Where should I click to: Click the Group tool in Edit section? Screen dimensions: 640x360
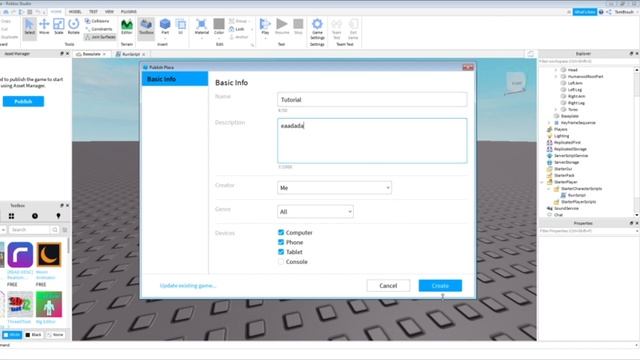238,21
